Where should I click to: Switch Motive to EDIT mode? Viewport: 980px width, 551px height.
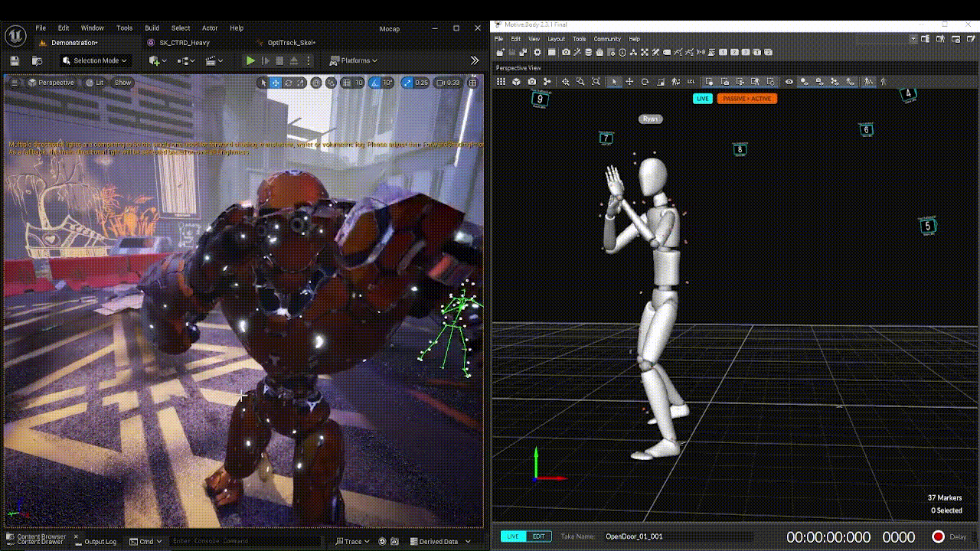tap(539, 536)
